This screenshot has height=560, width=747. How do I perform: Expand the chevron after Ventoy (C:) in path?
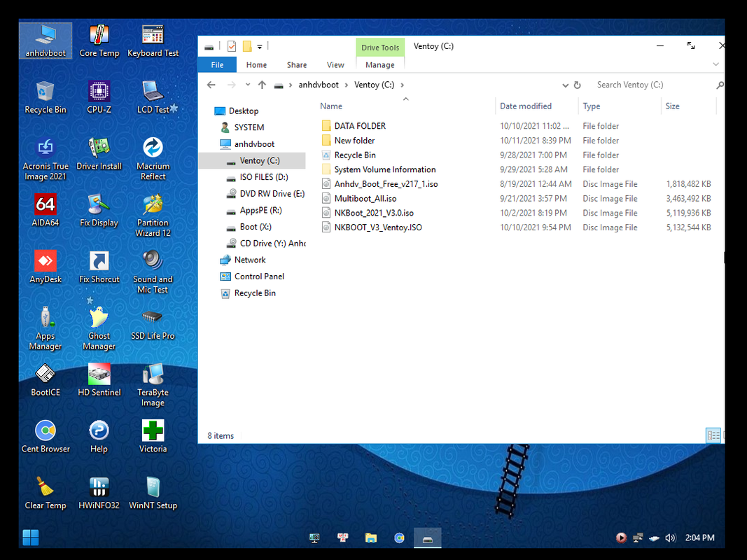click(402, 85)
